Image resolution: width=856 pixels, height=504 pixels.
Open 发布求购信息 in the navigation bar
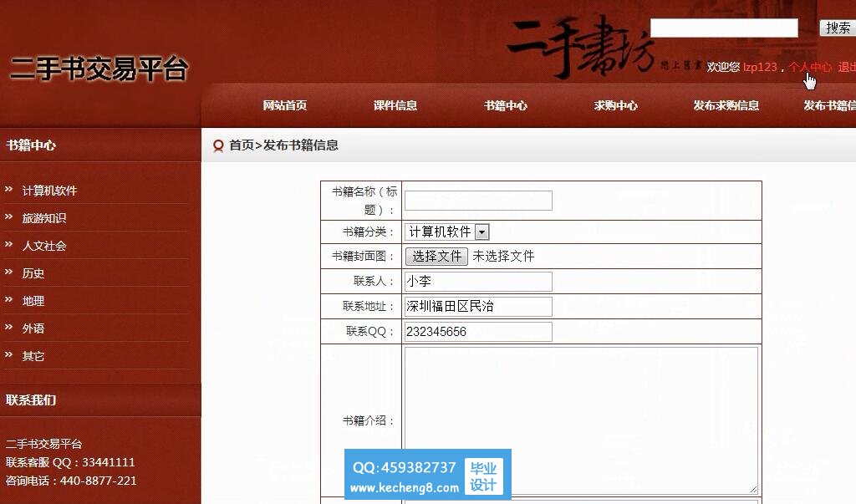coord(726,105)
